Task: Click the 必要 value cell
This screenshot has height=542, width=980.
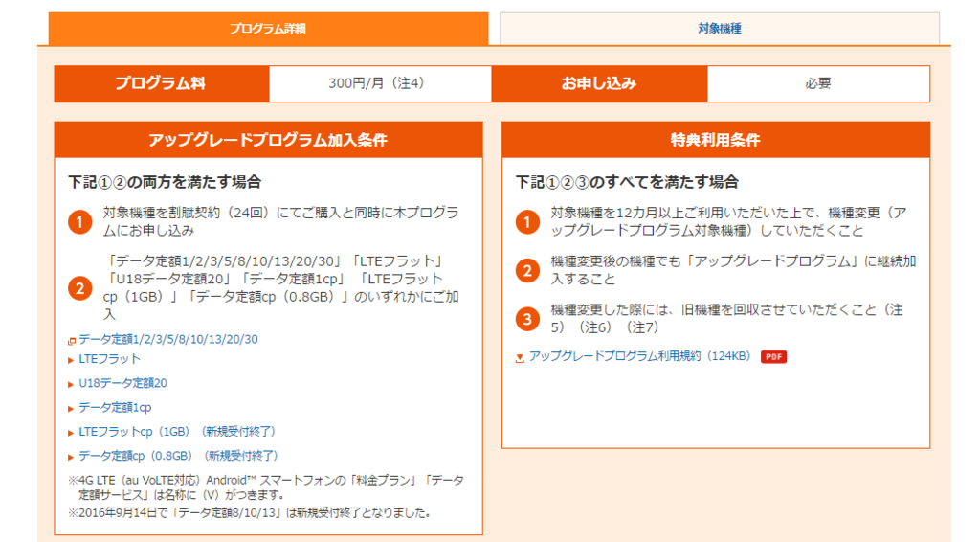Action: point(818,83)
